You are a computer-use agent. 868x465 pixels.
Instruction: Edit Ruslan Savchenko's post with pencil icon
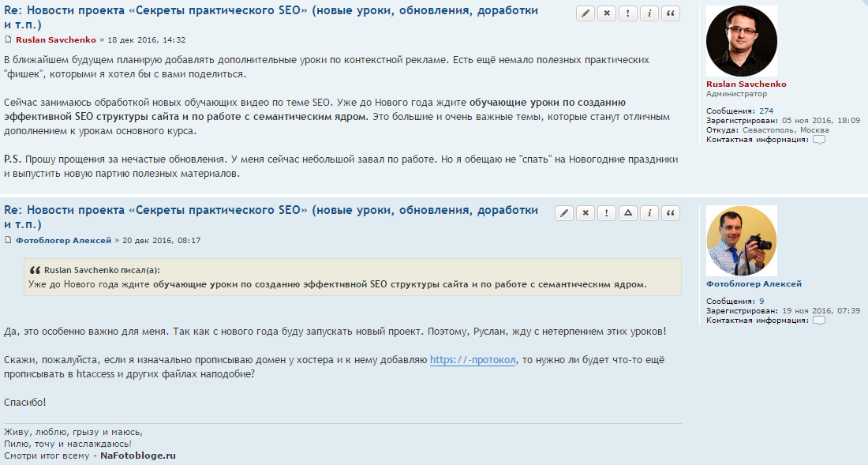pyautogui.click(x=586, y=13)
